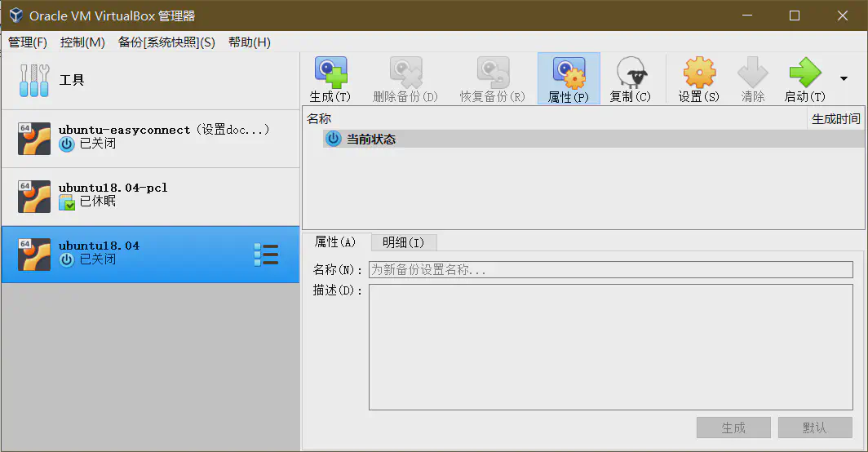Start the VM with 启动 arrow icon

(x=804, y=73)
